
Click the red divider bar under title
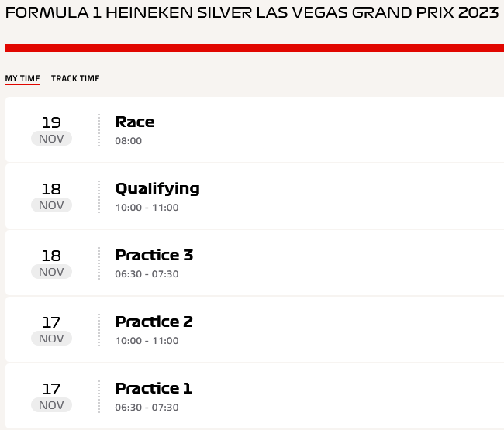pyautogui.click(x=254, y=48)
